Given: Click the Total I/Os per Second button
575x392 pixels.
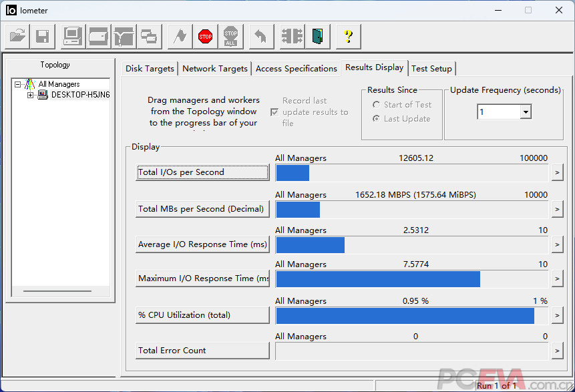Looking at the screenshot, I should coord(202,172).
